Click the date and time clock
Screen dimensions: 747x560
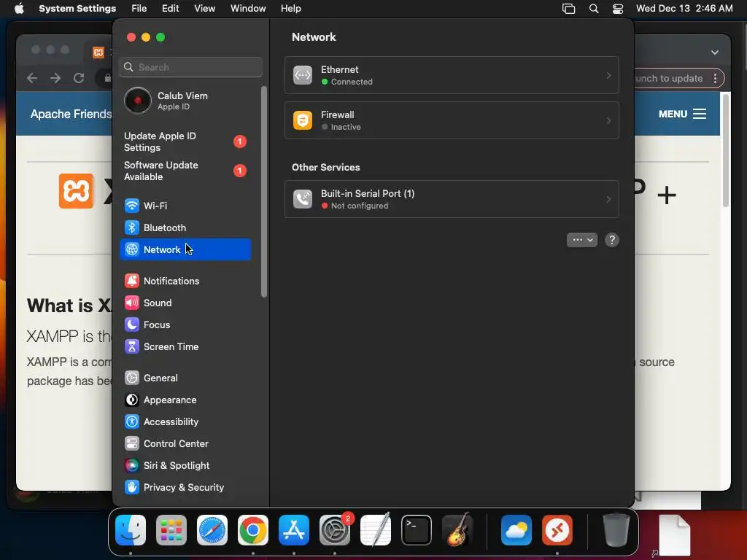(x=684, y=8)
